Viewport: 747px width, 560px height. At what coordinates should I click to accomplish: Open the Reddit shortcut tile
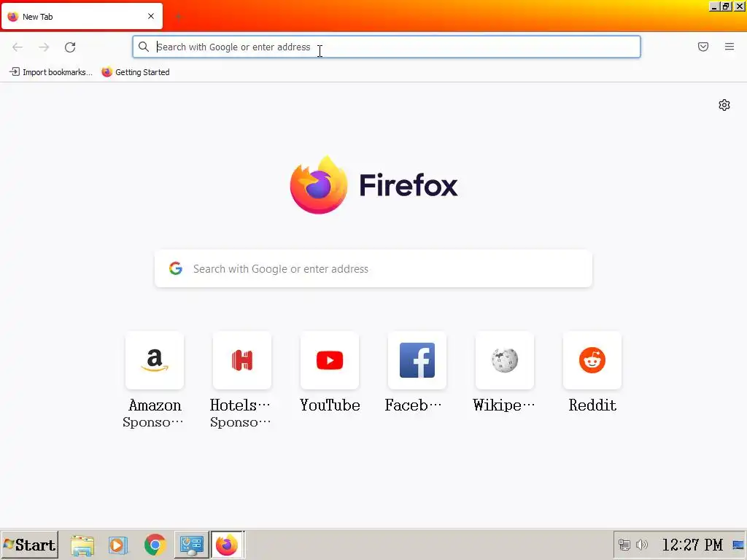(x=592, y=360)
